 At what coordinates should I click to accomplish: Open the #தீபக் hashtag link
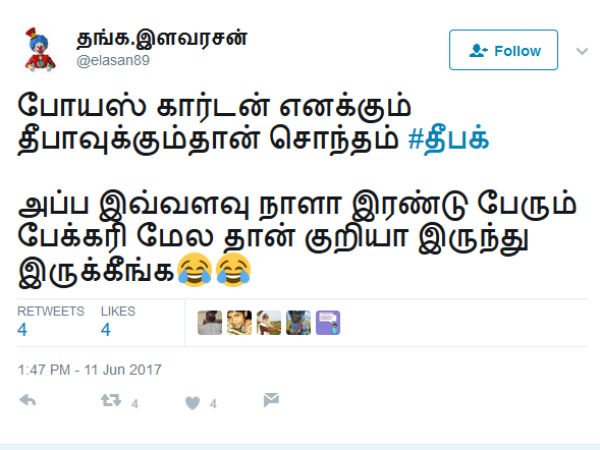pos(448,138)
